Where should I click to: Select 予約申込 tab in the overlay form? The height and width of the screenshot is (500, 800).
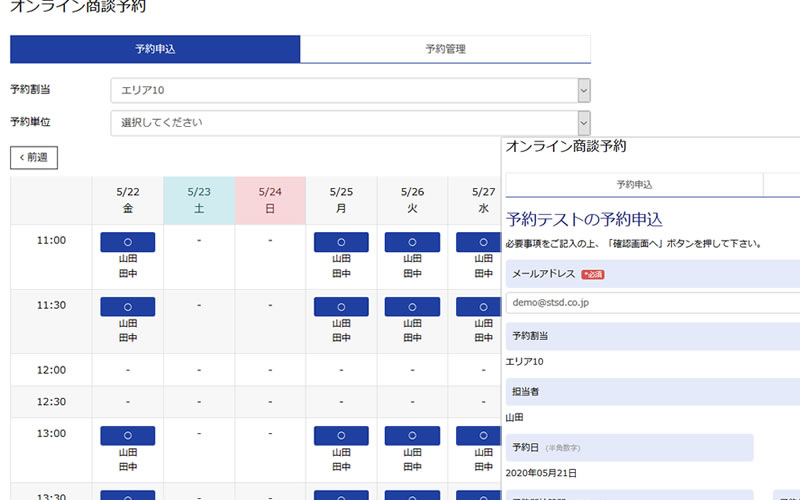634,185
